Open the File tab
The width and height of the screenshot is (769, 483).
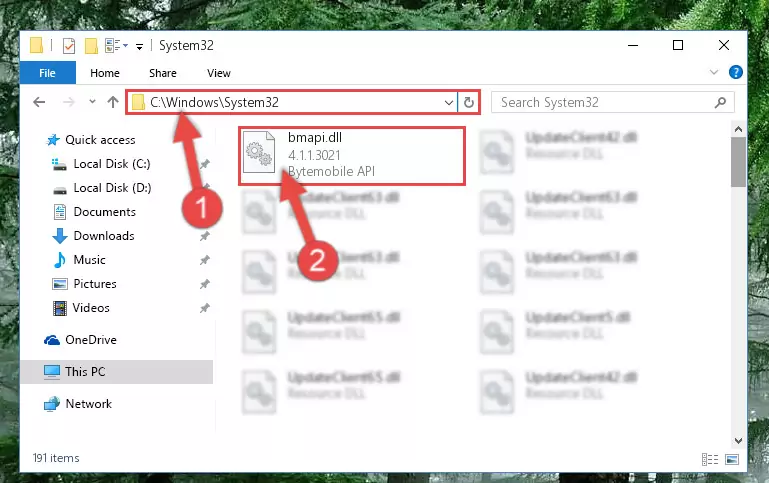pyautogui.click(x=48, y=73)
